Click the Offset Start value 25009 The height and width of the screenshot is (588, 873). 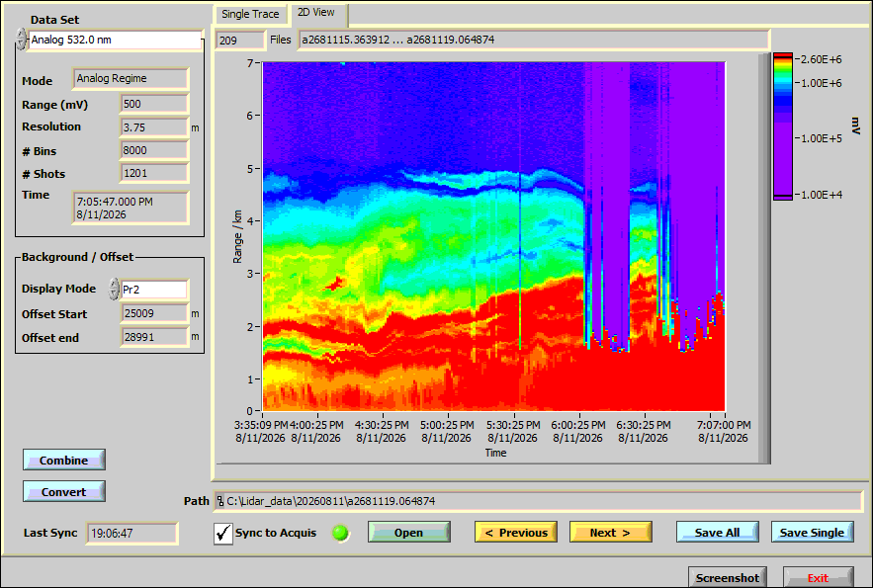click(x=155, y=313)
